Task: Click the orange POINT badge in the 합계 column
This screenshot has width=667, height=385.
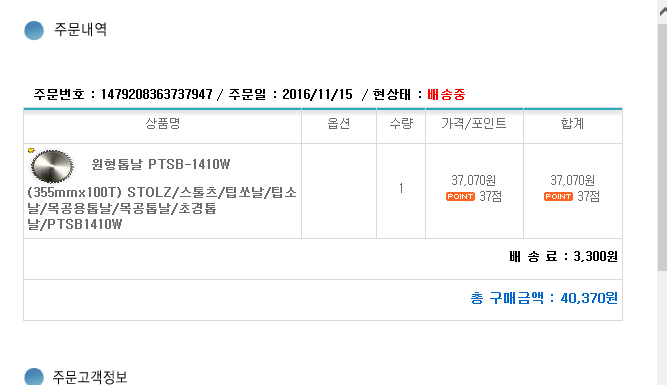Action: click(x=559, y=197)
